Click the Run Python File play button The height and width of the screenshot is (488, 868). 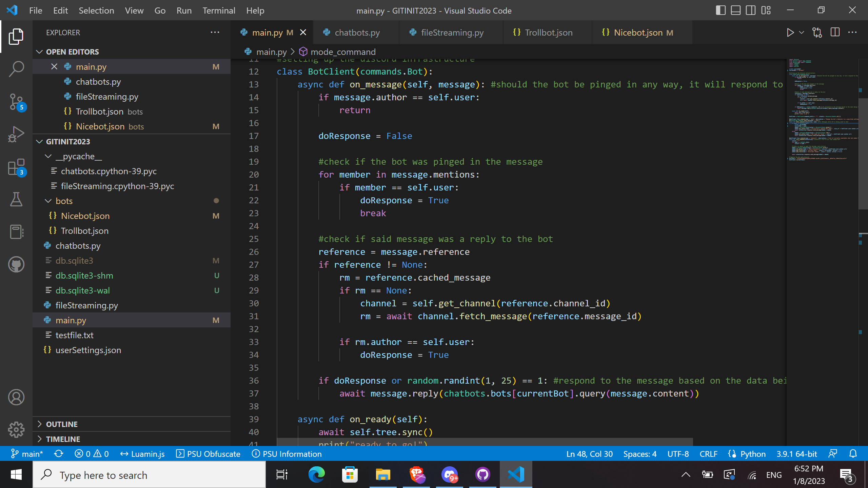(790, 33)
